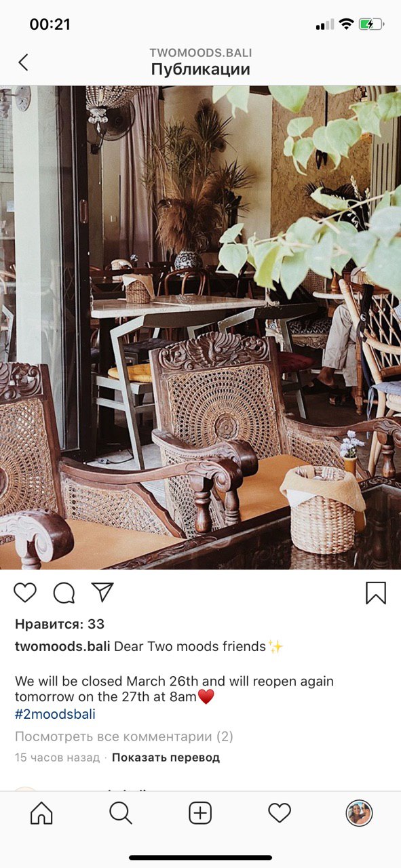
Task: Open comments via speech bubble icon
Action: (x=64, y=593)
